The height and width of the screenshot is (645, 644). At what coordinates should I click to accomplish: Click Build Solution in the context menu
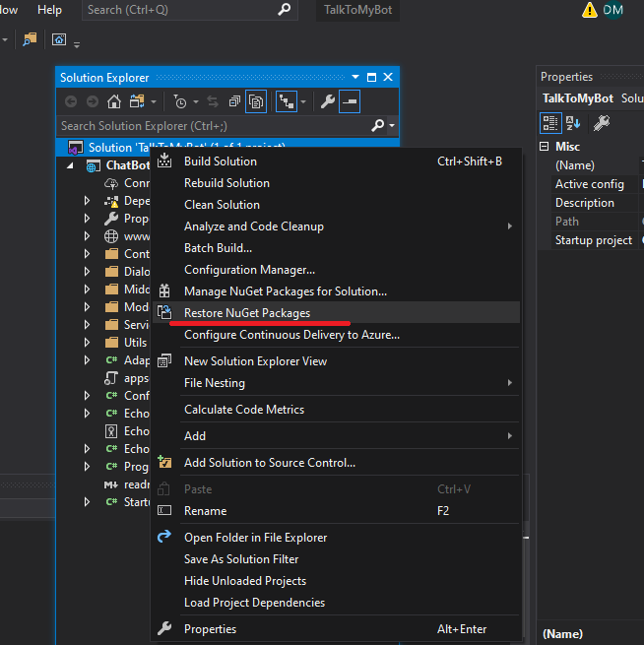click(x=221, y=161)
